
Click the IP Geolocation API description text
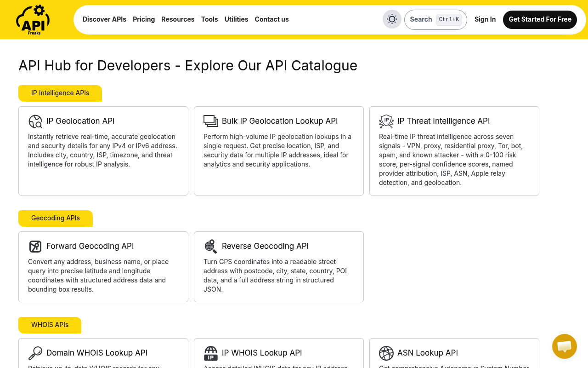point(102,150)
